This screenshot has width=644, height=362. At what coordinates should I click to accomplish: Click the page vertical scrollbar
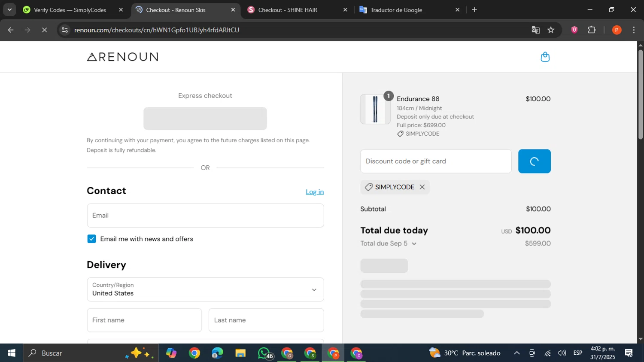tap(641, 94)
